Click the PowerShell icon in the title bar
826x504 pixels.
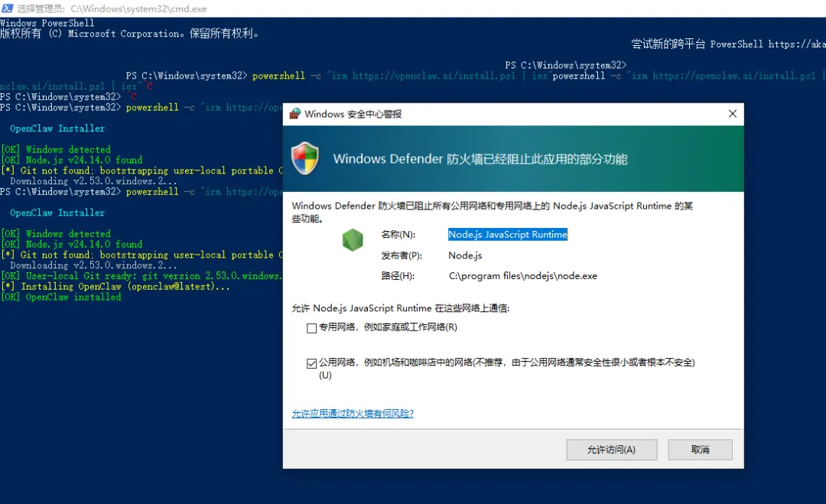point(8,8)
